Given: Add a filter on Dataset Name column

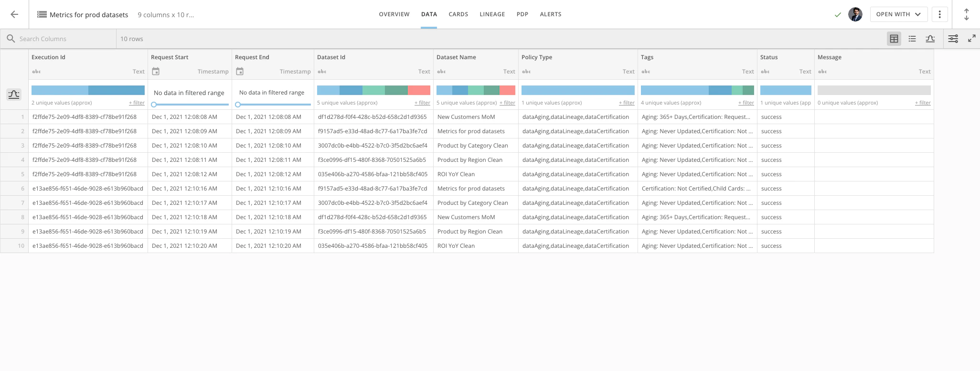Looking at the screenshot, I should [507, 103].
